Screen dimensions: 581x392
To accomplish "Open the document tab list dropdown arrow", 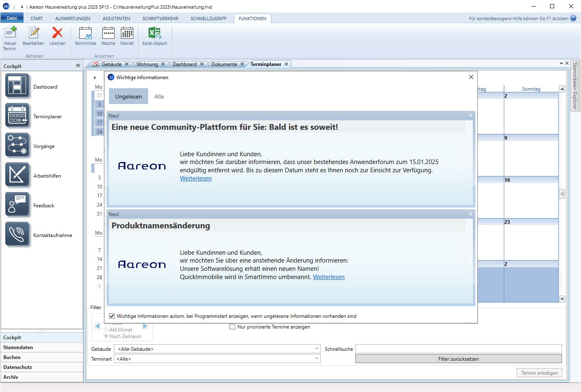I will 561,63.
